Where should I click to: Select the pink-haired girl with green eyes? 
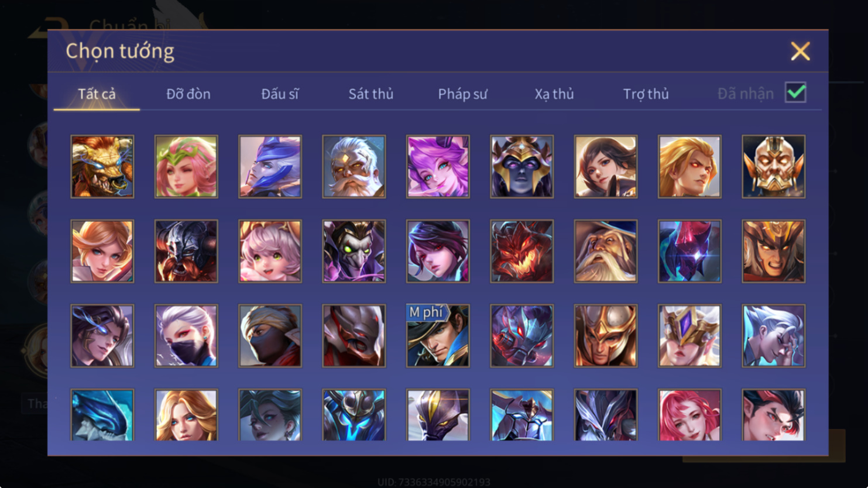tap(270, 251)
